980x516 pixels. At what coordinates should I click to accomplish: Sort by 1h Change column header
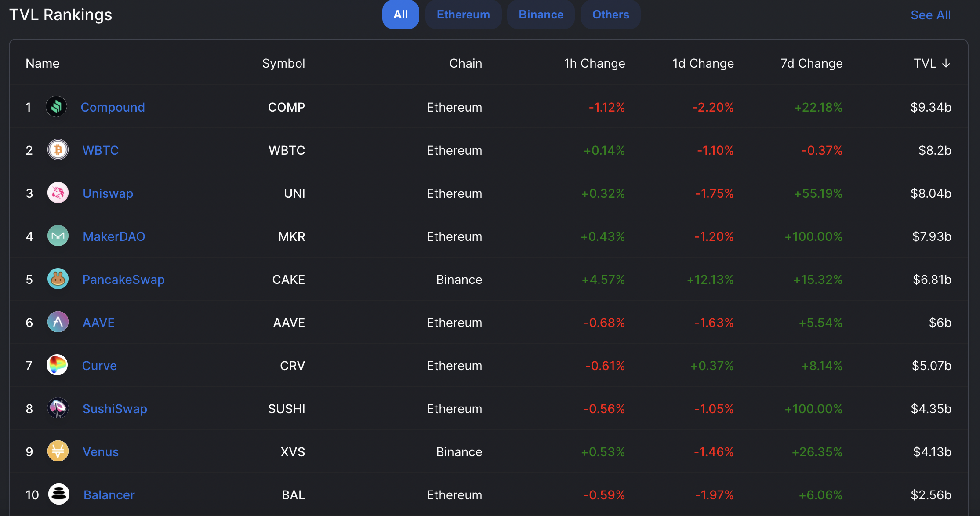(x=595, y=63)
